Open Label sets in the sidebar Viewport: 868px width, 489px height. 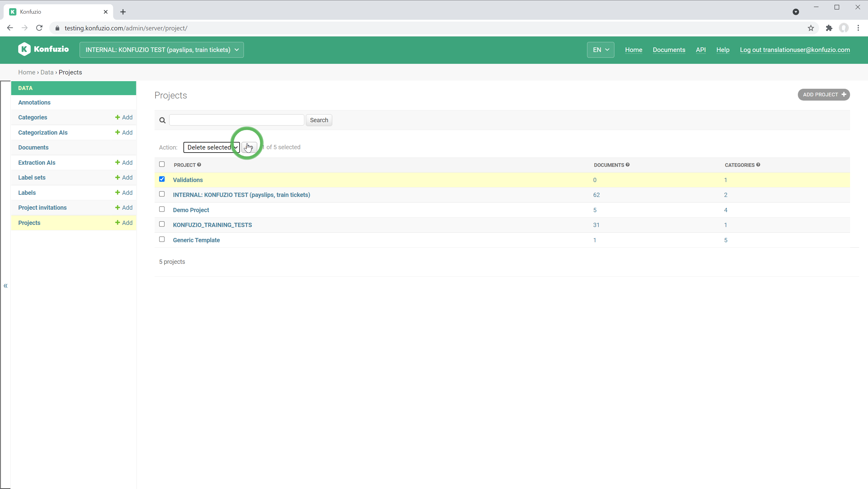32,177
